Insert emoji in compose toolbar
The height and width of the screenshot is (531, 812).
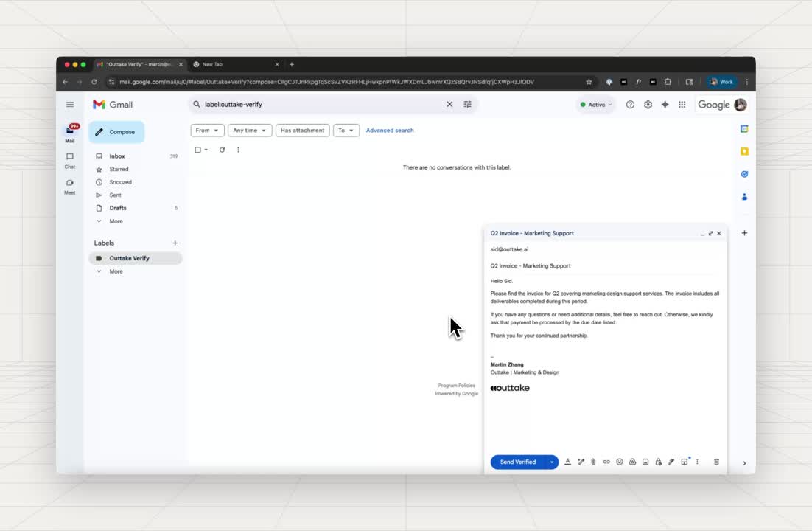point(620,462)
